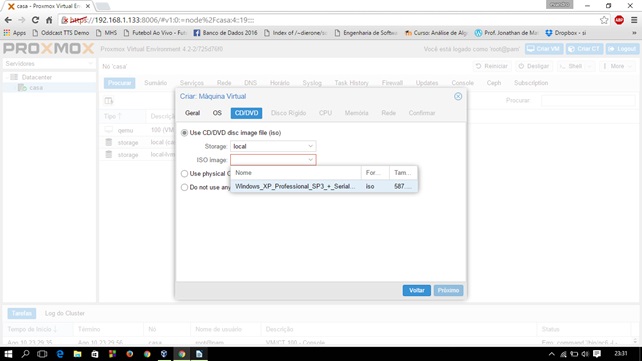Open the Dropbox bookmark
The width and height of the screenshot is (642, 361).
point(566,33)
